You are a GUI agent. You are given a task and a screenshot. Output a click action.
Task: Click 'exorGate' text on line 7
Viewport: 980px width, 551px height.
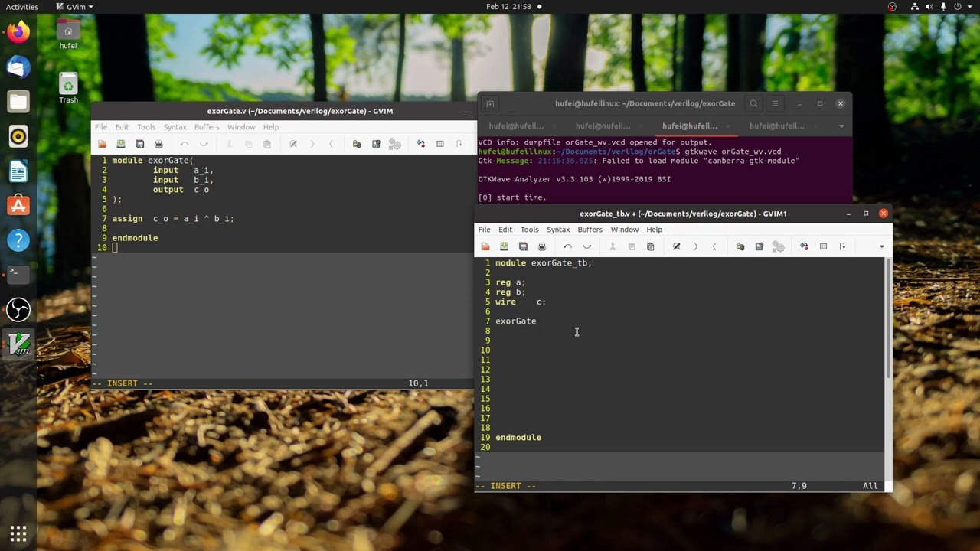[x=516, y=321]
